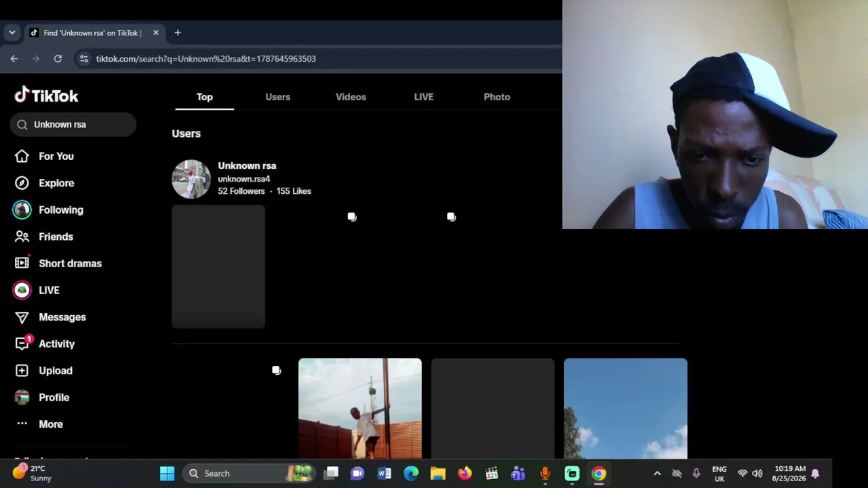Open the network Wi-Fi quick settings
This screenshot has height=488, width=868.
pyautogui.click(x=743, y=474)
